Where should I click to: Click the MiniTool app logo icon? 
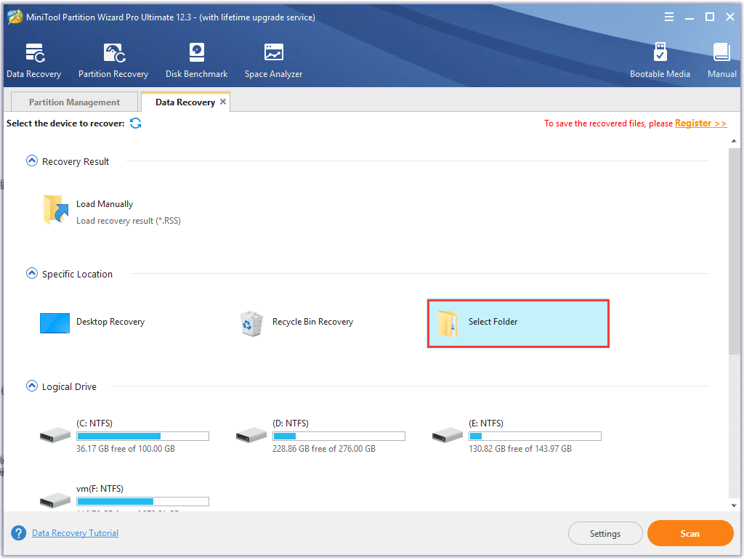pyautogui.click(x=15, y=17)
